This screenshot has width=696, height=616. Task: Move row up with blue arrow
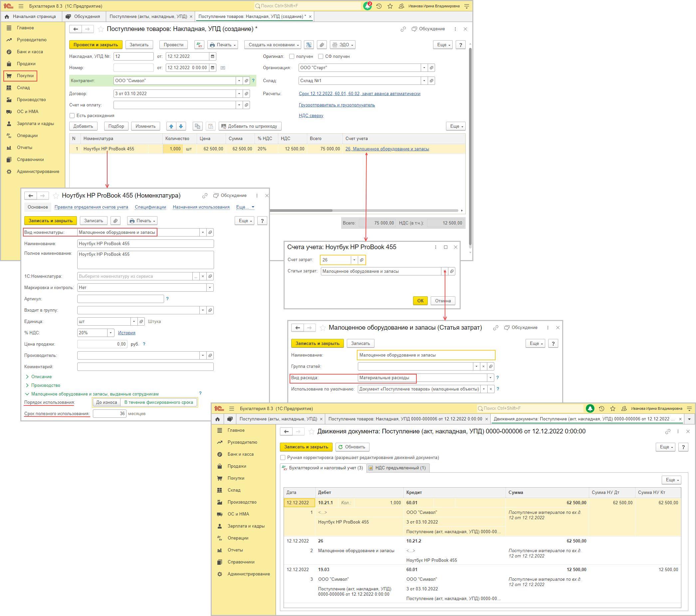coord(171,126)
